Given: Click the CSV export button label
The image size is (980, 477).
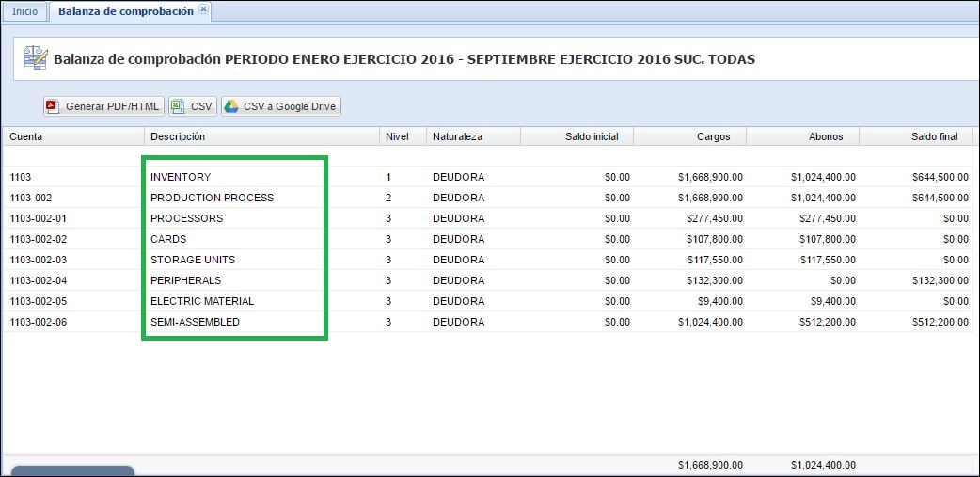Looking at the screenshot, I should [201, 107].
